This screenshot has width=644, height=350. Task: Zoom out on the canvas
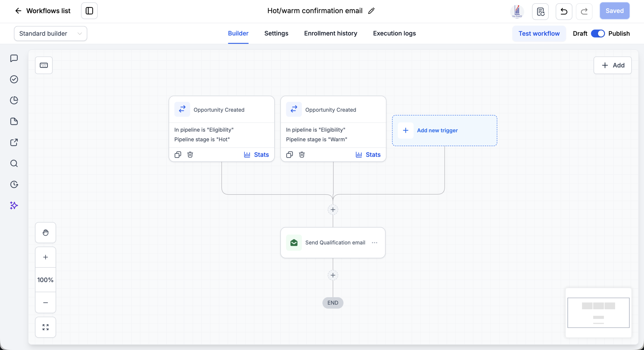[46, 302]
